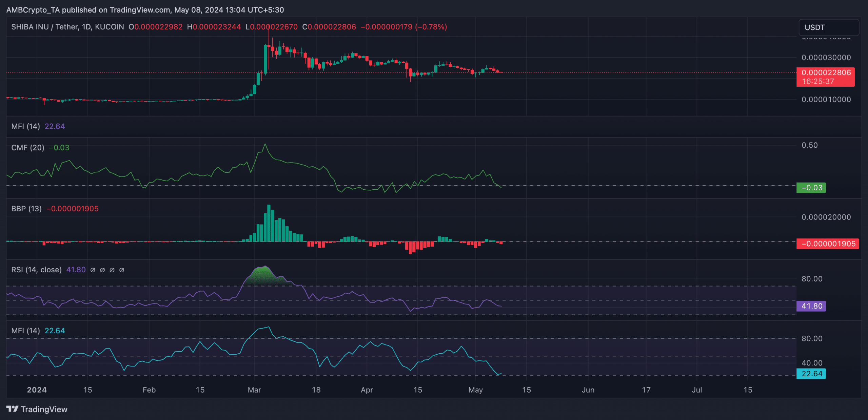Click the Apr label on the time axis
The image size is (868, 420).
(x=367, y=390)
